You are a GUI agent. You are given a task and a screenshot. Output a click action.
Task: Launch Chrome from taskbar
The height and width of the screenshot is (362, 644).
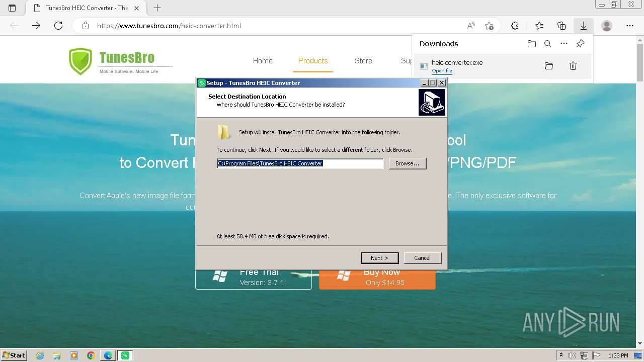point(91,355)
